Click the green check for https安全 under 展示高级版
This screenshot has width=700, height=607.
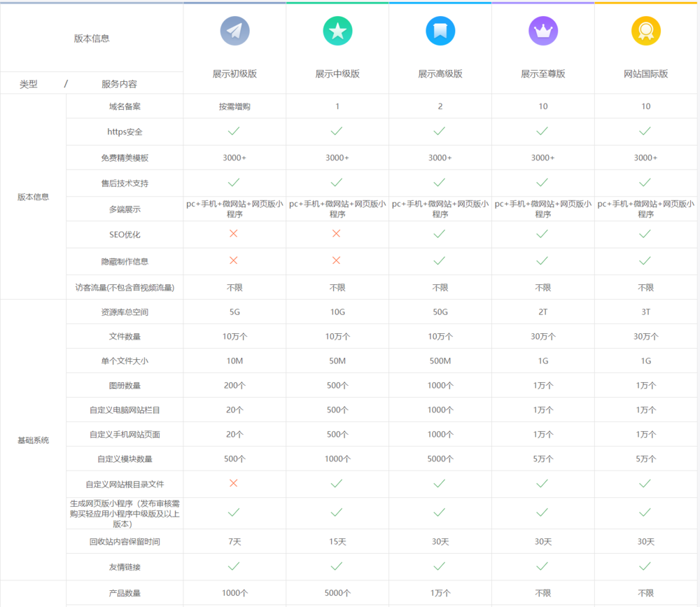tap(440, 131)
